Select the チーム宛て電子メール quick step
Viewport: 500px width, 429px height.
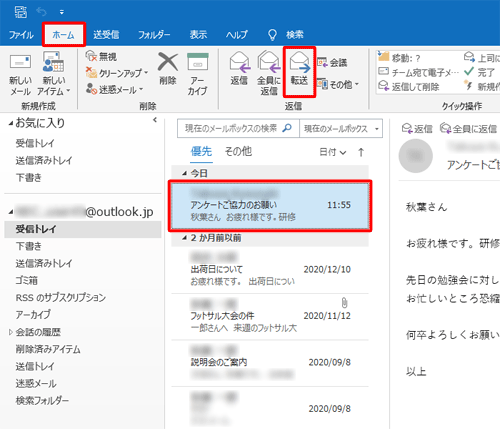tap(419, 72)
